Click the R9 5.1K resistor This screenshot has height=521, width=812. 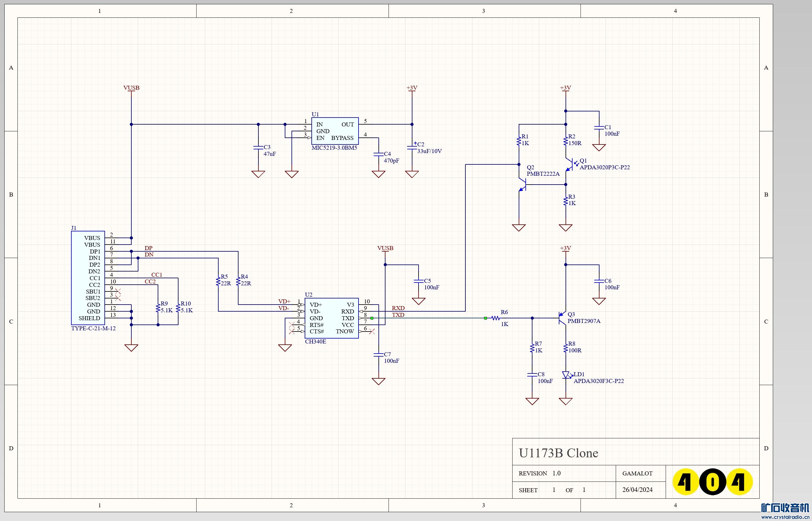(x=158, y=308)
